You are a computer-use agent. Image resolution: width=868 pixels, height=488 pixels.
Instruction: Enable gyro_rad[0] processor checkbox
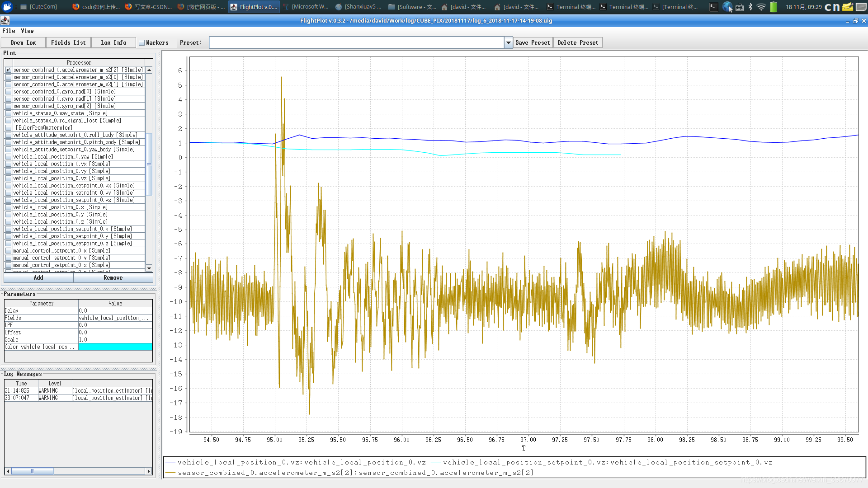pyautogui.click(x=9, y=92)
